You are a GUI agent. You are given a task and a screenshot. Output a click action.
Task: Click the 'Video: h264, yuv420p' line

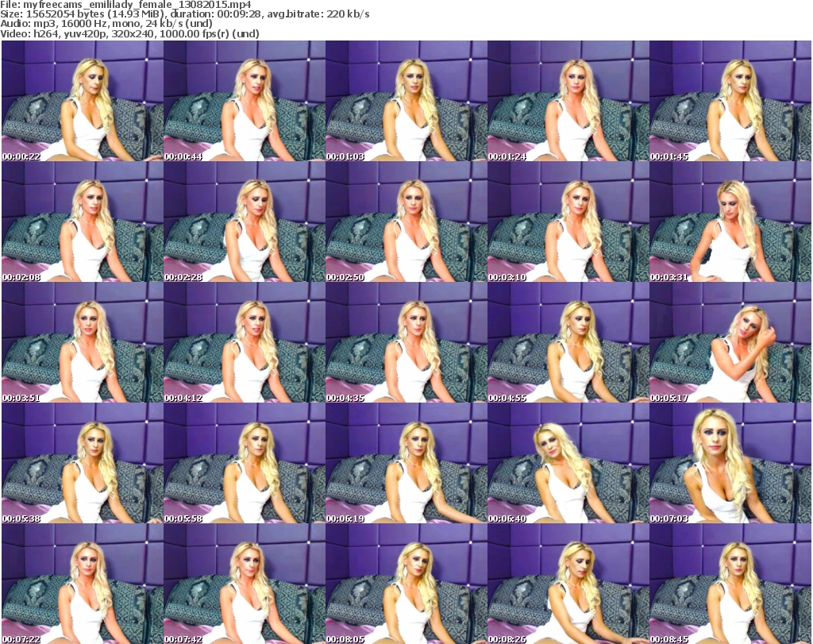point(129,33)
